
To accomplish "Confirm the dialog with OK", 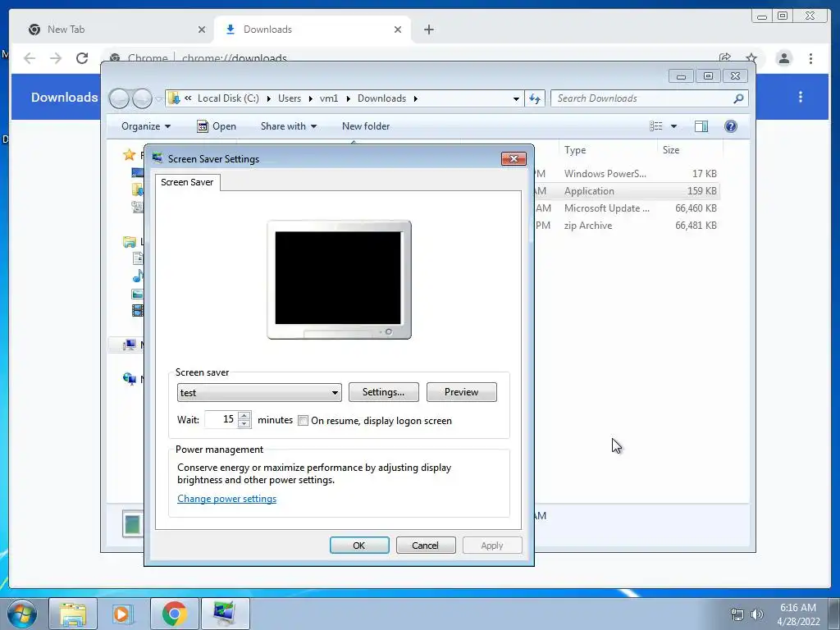I will (359, 546).
